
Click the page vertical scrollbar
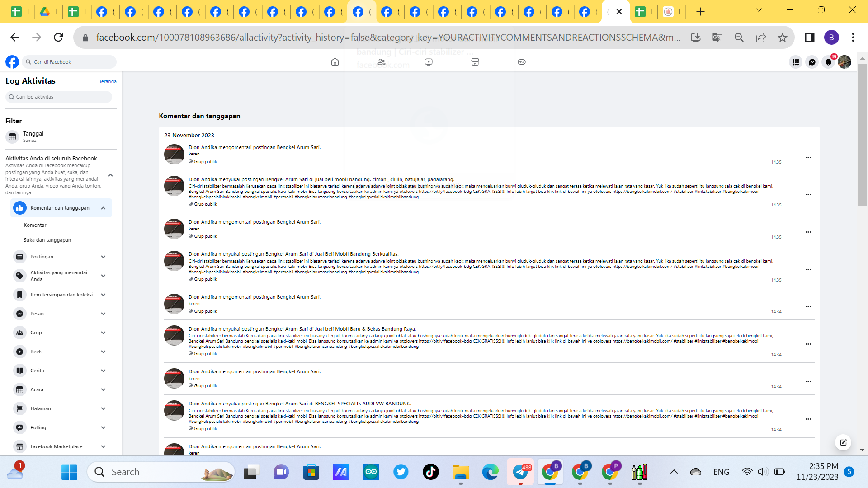tap(862, 136)
